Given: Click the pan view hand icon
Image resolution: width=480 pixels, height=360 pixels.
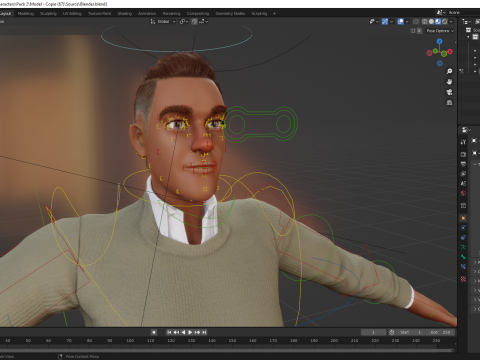Looking at the screenshot, I should point(449,82).
